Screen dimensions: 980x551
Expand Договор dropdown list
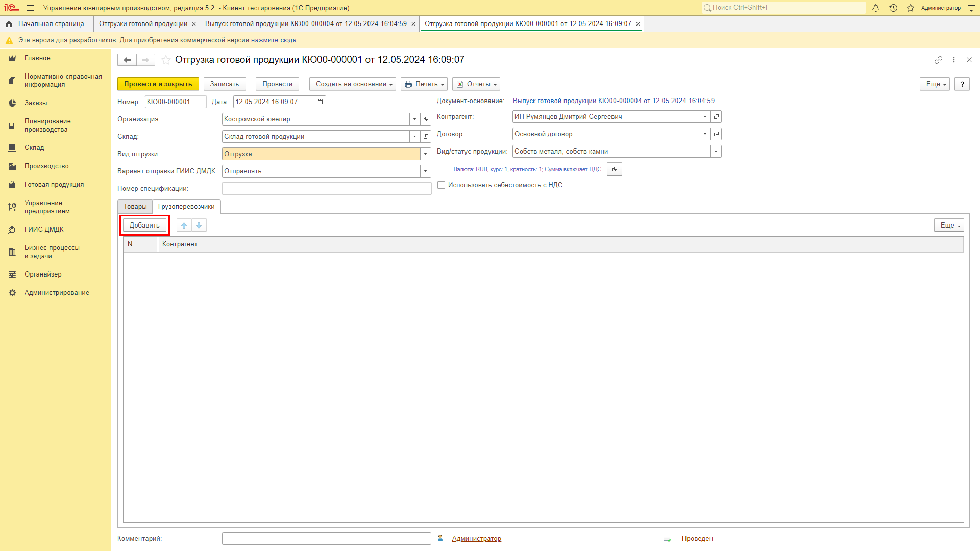[x=705, y=134]
